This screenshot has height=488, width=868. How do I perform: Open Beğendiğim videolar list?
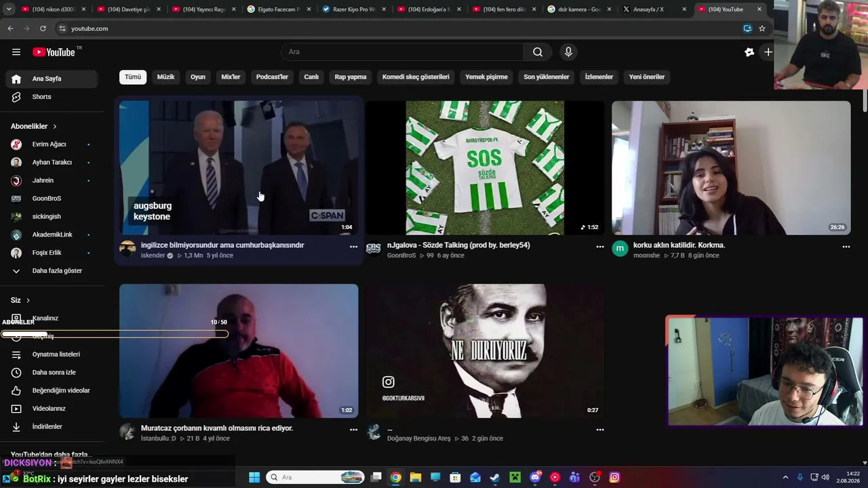(53, 390)
